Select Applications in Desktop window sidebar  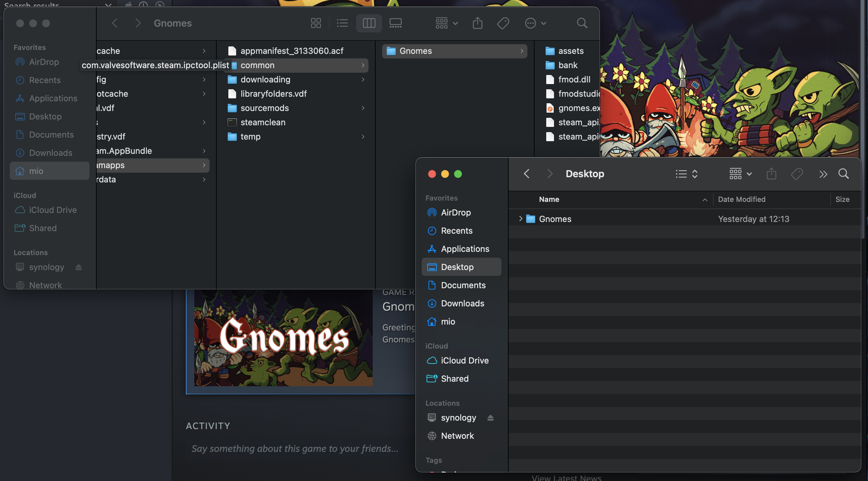(x=465, y=249)
